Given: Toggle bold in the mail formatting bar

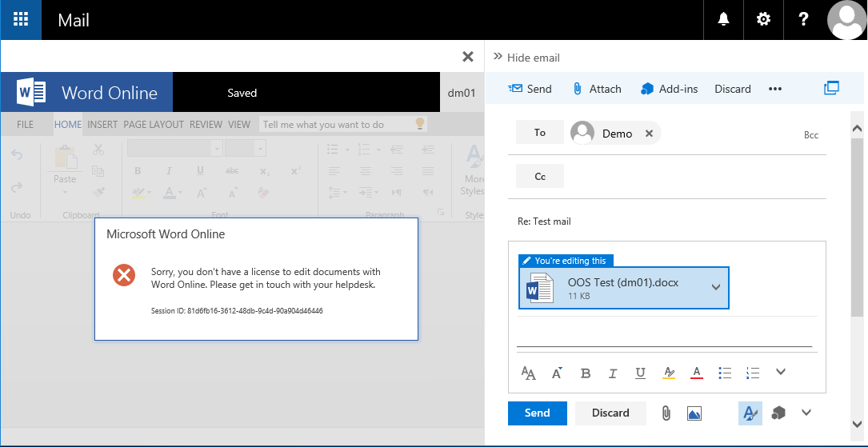Looking at the screenshot, I should 586,373.
